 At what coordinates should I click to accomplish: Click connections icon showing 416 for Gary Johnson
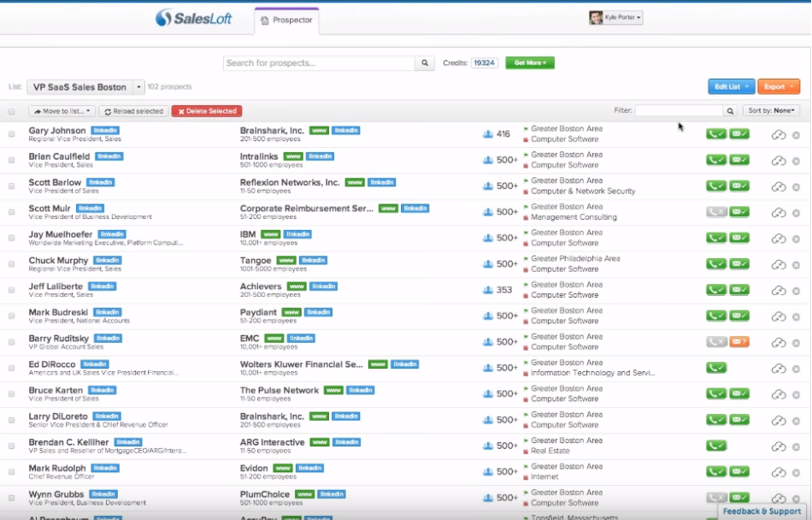click(x=487, y=134)
